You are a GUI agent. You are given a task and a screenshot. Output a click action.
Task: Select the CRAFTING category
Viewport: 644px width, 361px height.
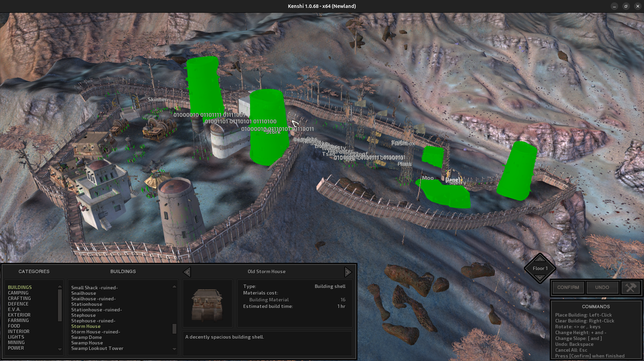point(19,298)
